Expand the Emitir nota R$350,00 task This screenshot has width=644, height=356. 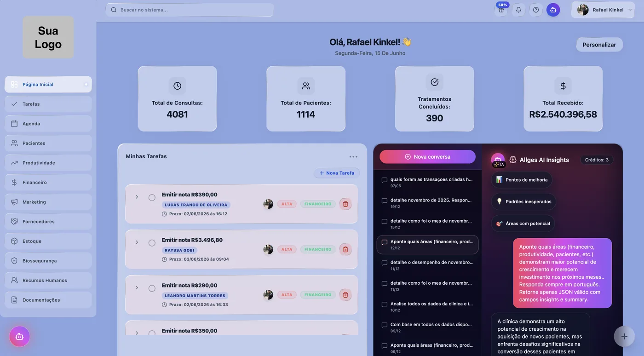pos(137,333)
